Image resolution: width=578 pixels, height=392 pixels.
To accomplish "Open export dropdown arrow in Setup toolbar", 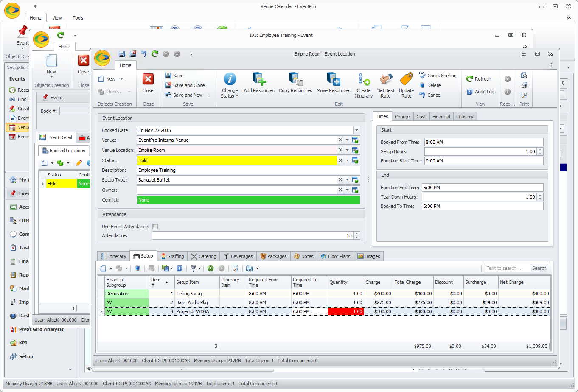I will tap(257, 268).
